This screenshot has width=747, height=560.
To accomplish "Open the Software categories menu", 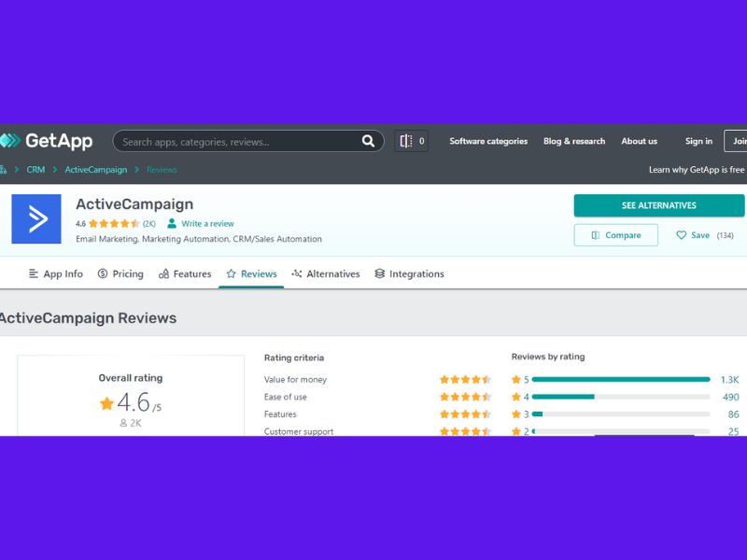I will 488,142.
